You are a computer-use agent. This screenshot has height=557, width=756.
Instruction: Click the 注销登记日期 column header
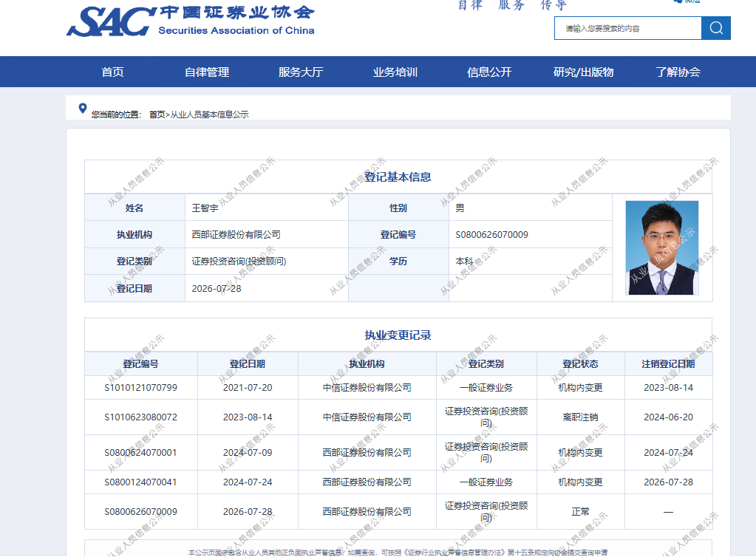point(668,363)
